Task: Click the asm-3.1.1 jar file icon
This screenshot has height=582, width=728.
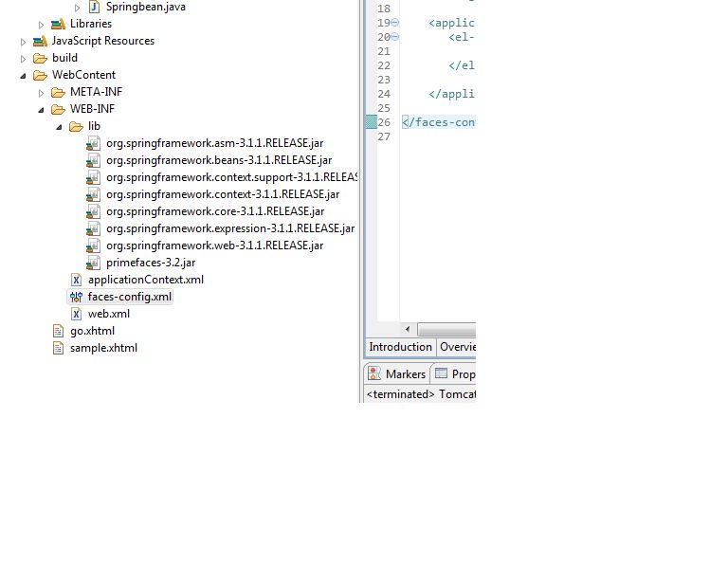Action: coord(93,143)
